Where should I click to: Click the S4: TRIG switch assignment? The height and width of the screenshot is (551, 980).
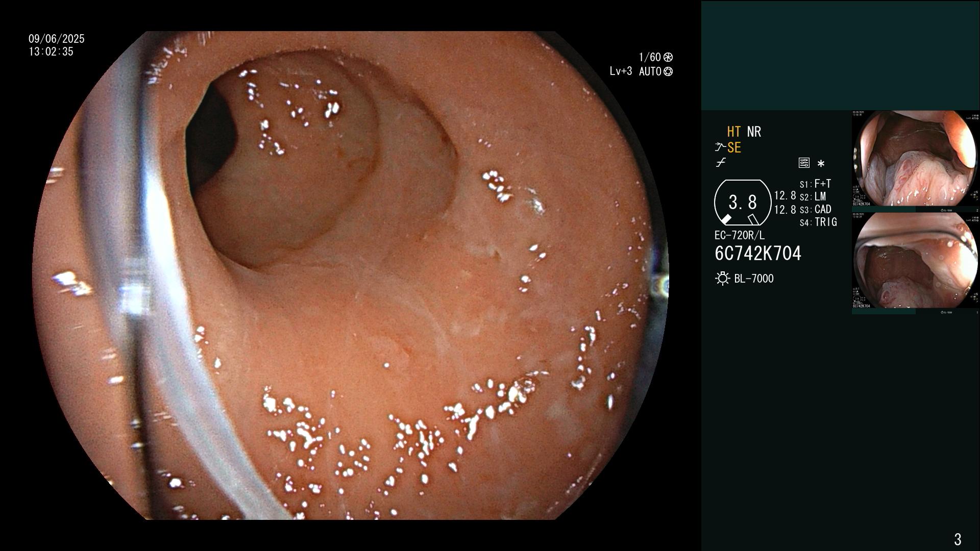(818, 222)
